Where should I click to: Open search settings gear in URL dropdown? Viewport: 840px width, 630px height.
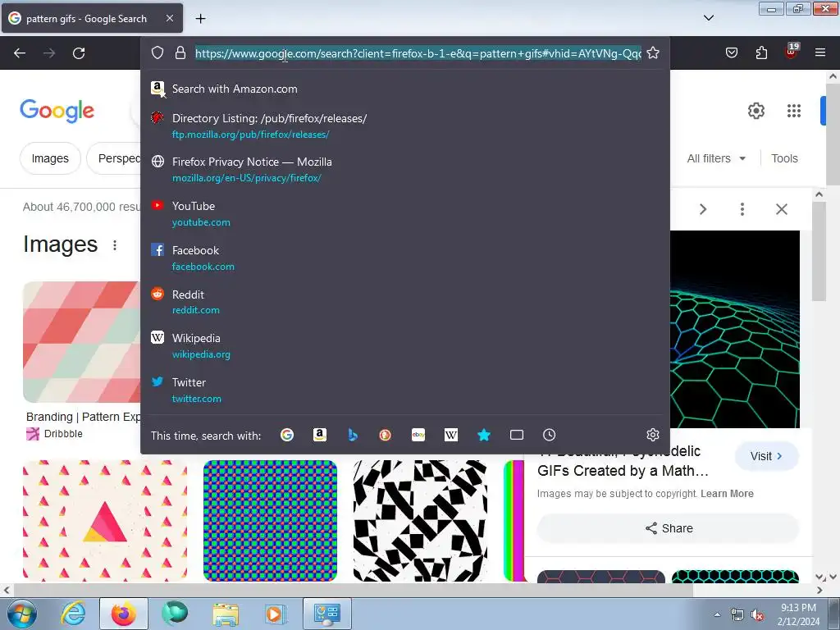pos(652,435)
